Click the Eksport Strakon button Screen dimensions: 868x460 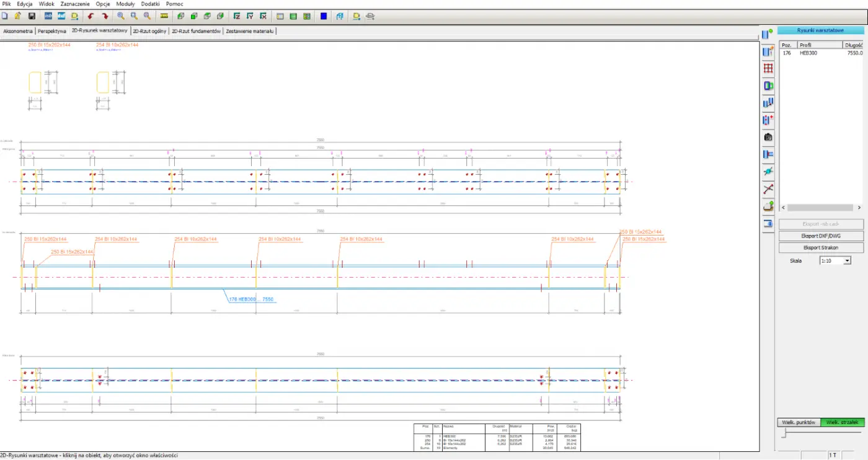pyautogui.click(x=820, y=248)
